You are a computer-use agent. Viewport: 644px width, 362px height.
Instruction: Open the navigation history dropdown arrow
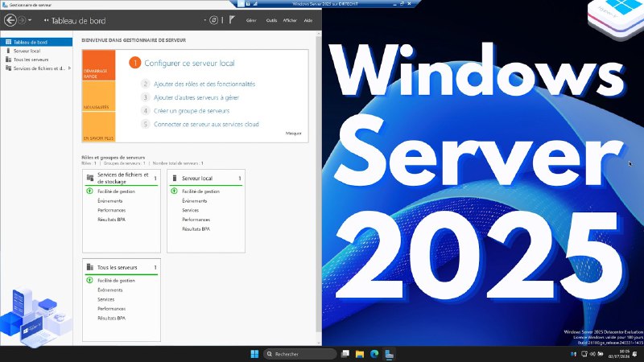point(30,20)
